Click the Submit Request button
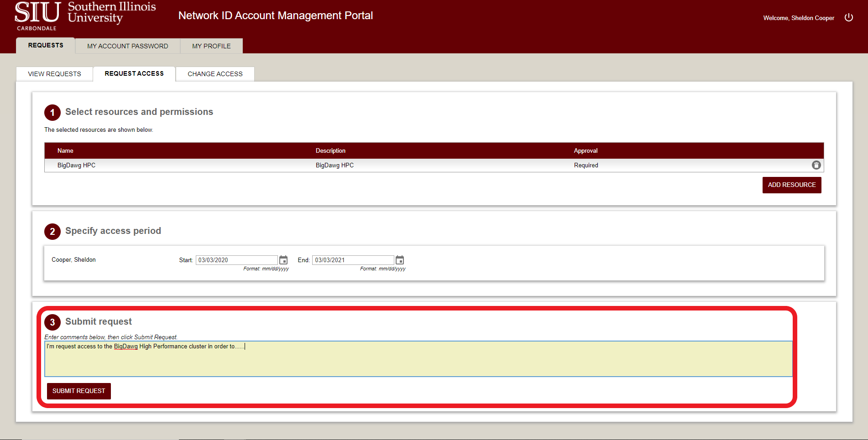The height and width of the screenshot is (440, 868). [x=78, y=391]
